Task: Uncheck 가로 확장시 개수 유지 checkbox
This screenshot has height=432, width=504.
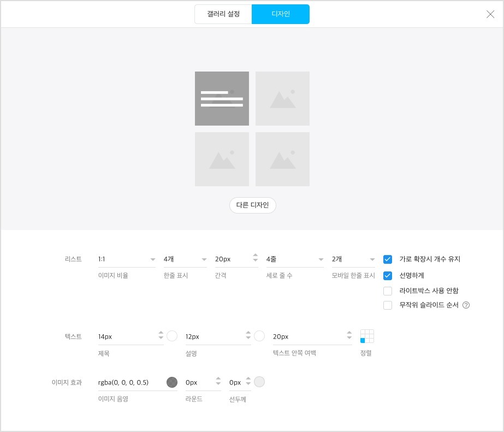Action: pyautogui.click(x=388, y=259)
